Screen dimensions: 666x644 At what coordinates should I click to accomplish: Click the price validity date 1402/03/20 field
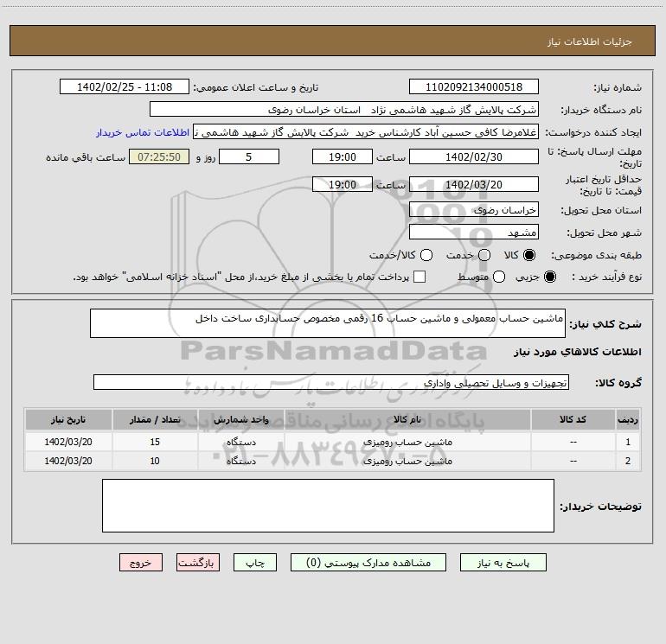click(x=474, y=184)
